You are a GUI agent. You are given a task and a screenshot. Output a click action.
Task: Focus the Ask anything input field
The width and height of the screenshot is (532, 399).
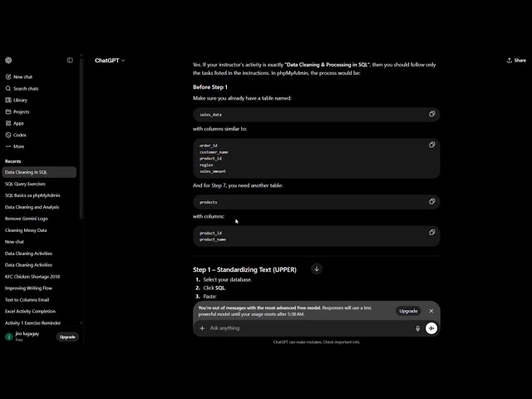click(x=308, y=328)
